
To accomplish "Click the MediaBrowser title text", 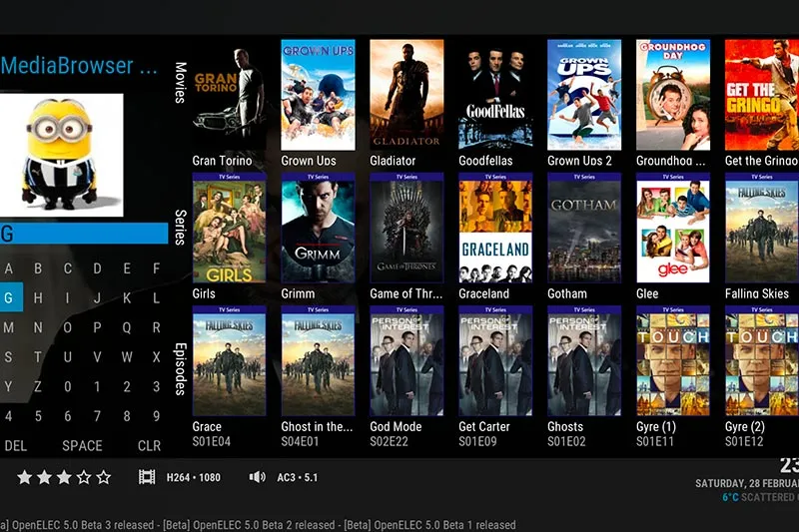I will pyautogui.click(x=79, y=66).
